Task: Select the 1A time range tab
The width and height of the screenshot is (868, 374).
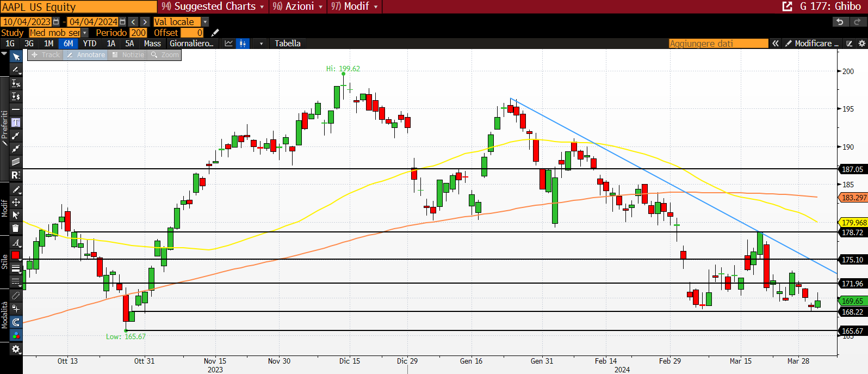Action: [x=111, y=44]
